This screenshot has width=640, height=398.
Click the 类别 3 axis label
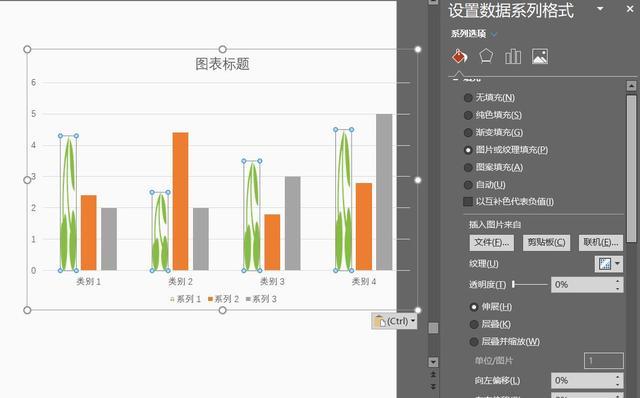point(272,281)
